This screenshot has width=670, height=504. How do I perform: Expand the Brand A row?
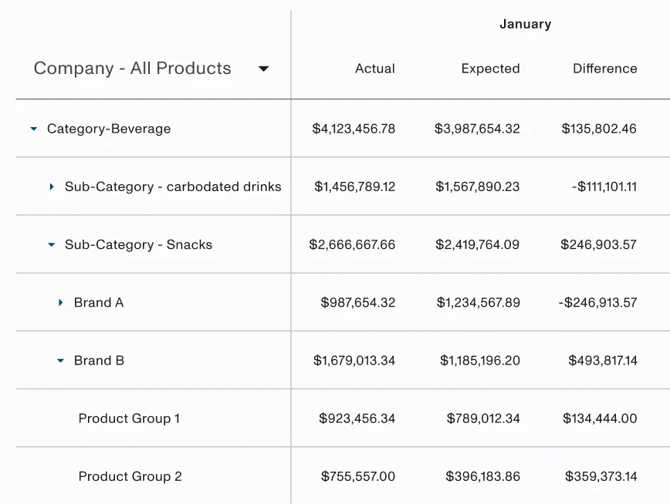point(61,303)
